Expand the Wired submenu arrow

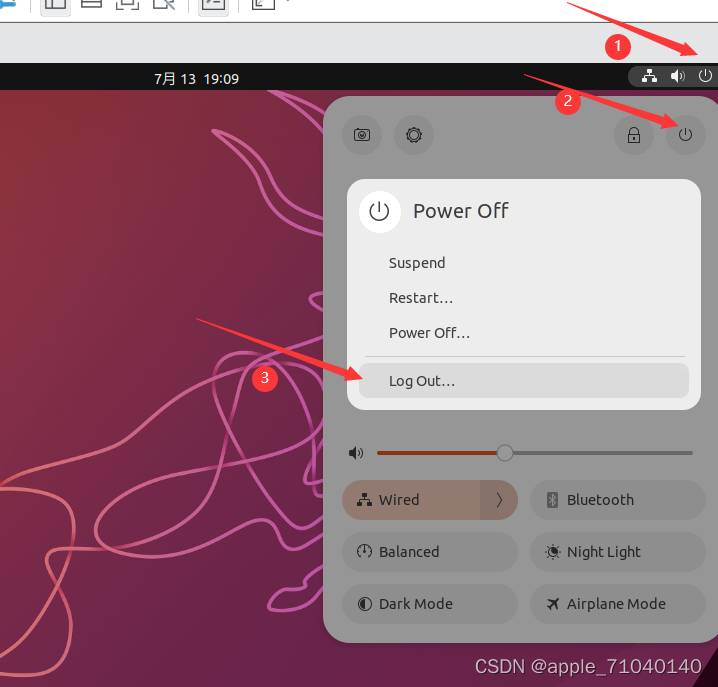[499, 500]
